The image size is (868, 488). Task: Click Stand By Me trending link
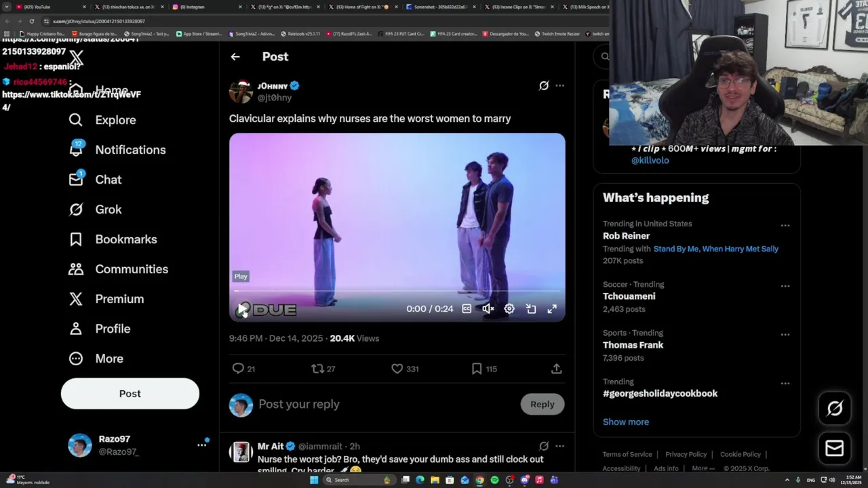pos(675,249)
